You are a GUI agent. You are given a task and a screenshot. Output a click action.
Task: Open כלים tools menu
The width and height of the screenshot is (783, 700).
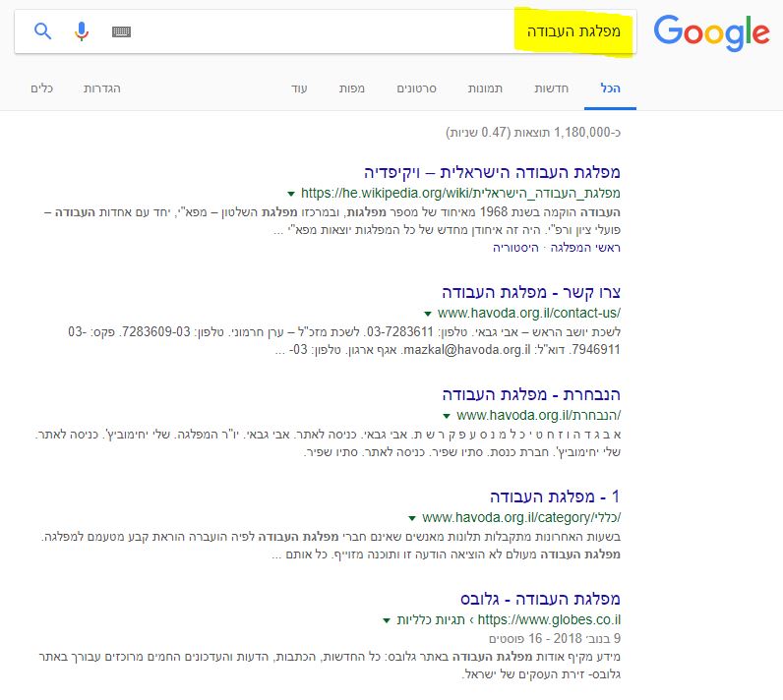point(42,88)
